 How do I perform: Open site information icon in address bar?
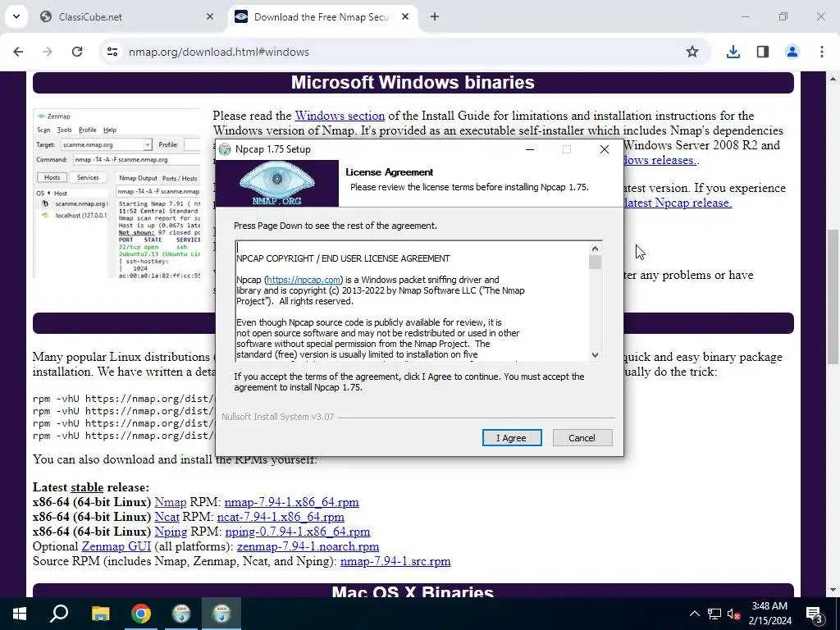pos(112,52)
